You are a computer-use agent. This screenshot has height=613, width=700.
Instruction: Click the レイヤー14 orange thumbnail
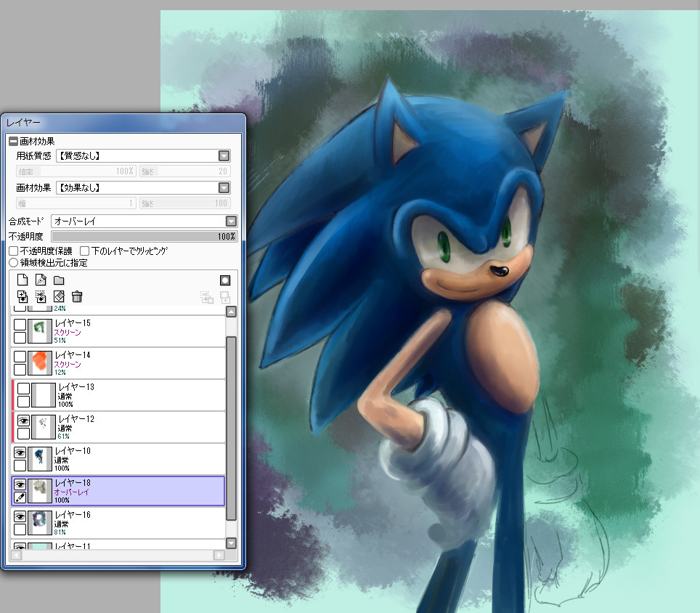click(x=40, y=363)
